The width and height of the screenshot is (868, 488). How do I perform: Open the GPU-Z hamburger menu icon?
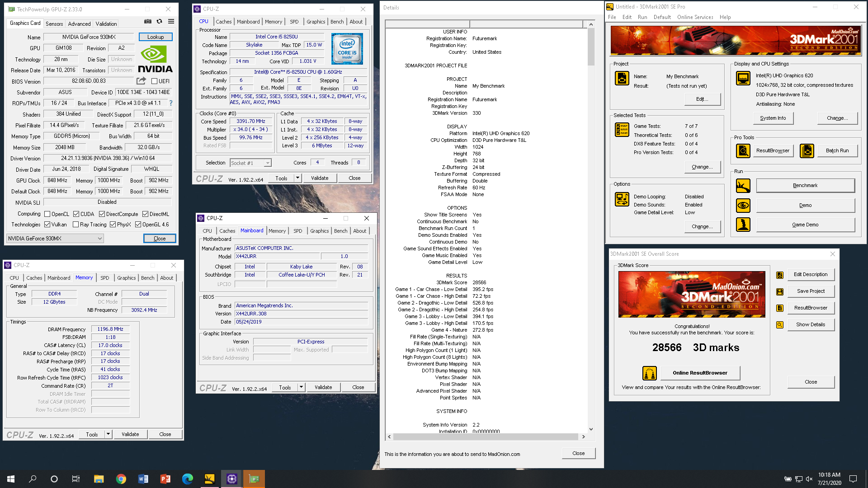click(x=171, y=21)
